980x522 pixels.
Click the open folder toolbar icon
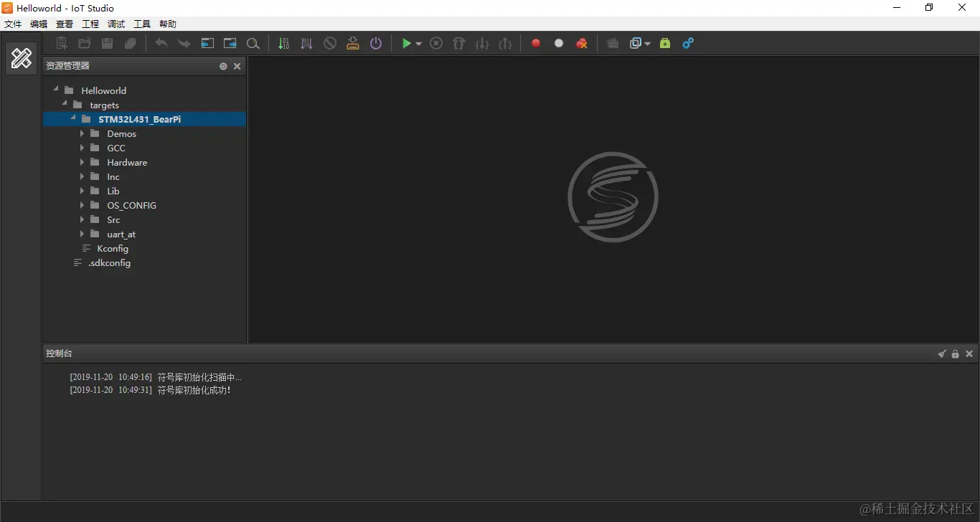pyautogui.click(x=84, y=43)
